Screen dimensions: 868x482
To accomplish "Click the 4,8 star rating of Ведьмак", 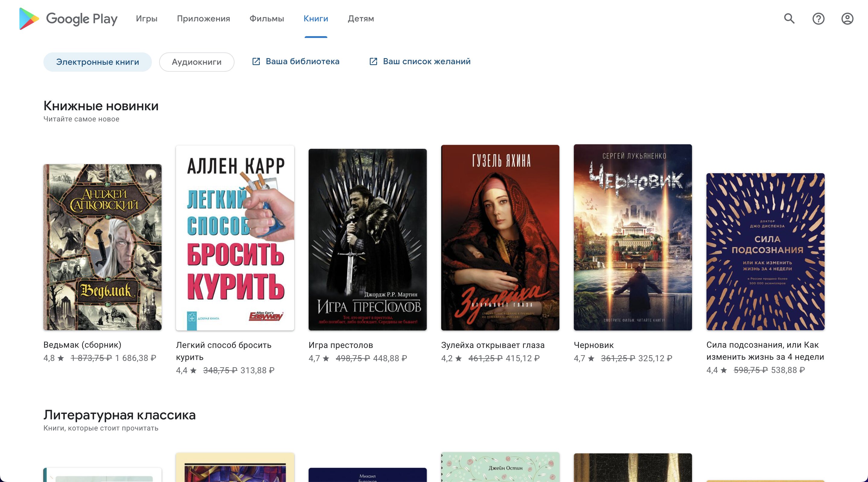I will coord(54,358).
